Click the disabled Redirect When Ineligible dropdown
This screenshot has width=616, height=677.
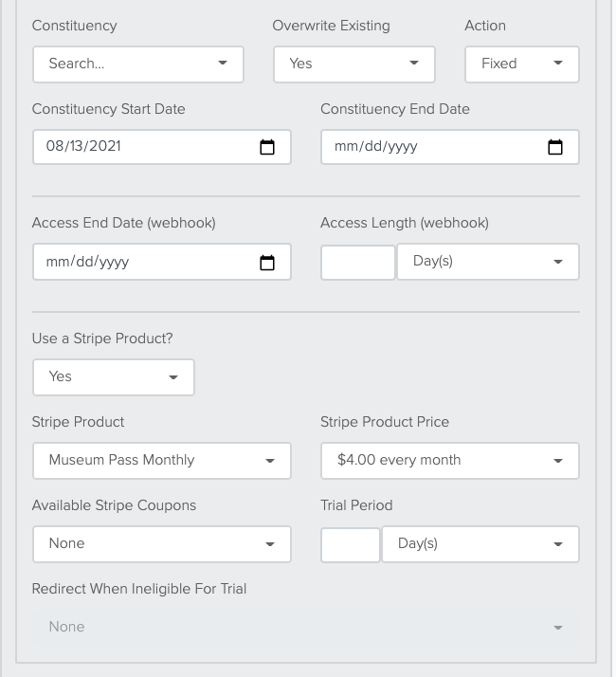tap(306, 628)
